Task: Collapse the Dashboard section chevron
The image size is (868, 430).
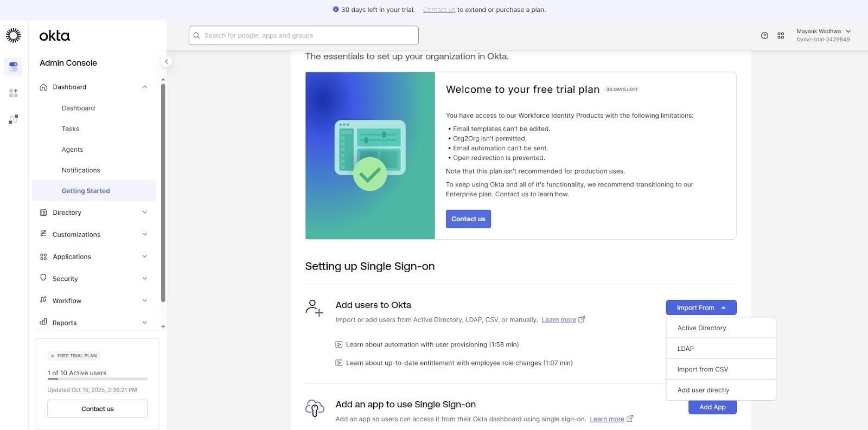Action: (x=144, y=87)
